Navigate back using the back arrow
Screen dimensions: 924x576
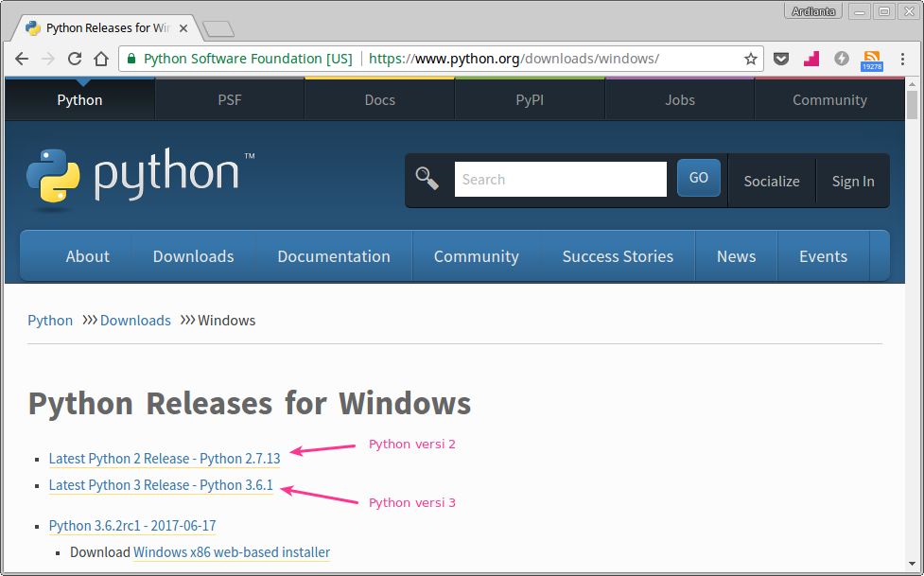pos(22,58)
